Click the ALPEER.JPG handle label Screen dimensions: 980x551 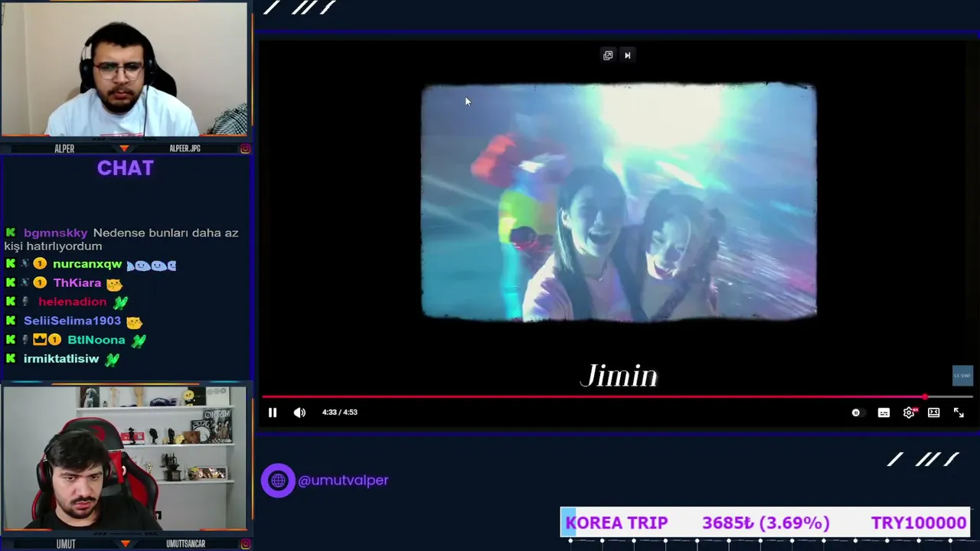pyautogui.click(x=185, y=148)
